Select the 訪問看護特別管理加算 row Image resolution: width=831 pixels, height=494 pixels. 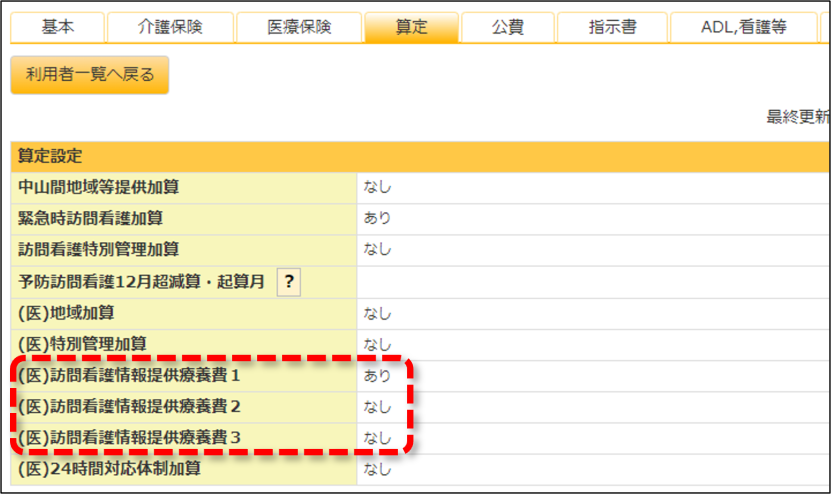420,250
